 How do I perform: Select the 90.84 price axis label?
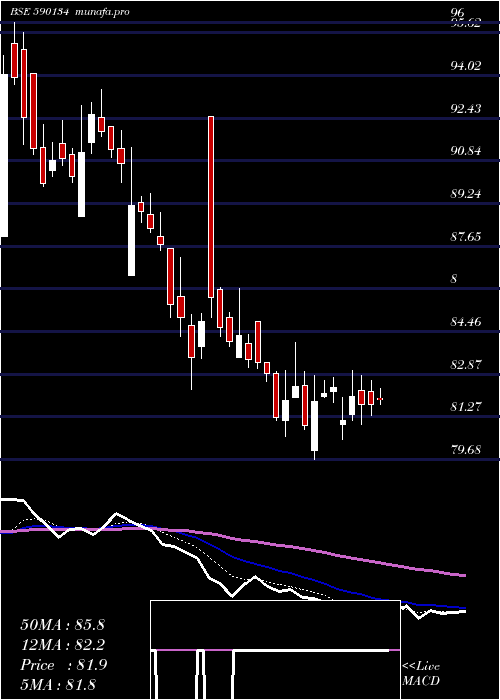466,151
